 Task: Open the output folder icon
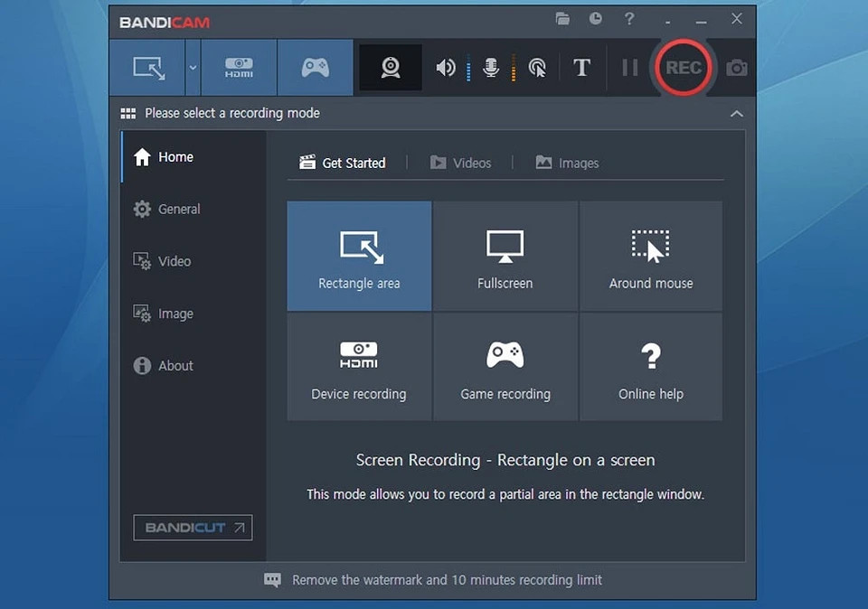(562, 18)
